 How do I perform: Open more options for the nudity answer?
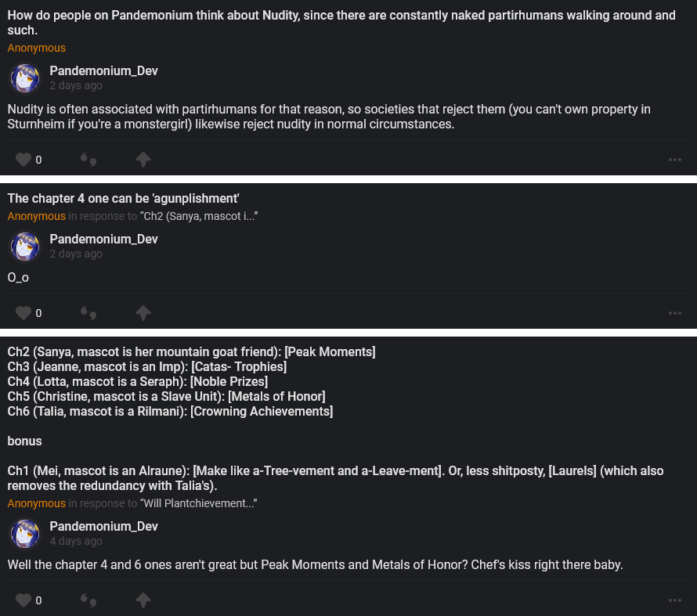(x=675, y=160)
